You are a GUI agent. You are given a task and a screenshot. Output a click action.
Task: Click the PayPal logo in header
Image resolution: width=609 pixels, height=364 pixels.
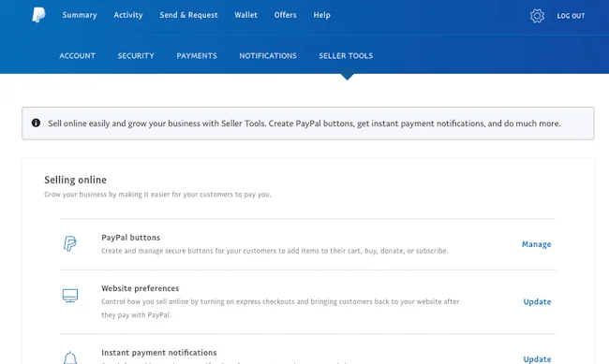click(x=38, y=15)
